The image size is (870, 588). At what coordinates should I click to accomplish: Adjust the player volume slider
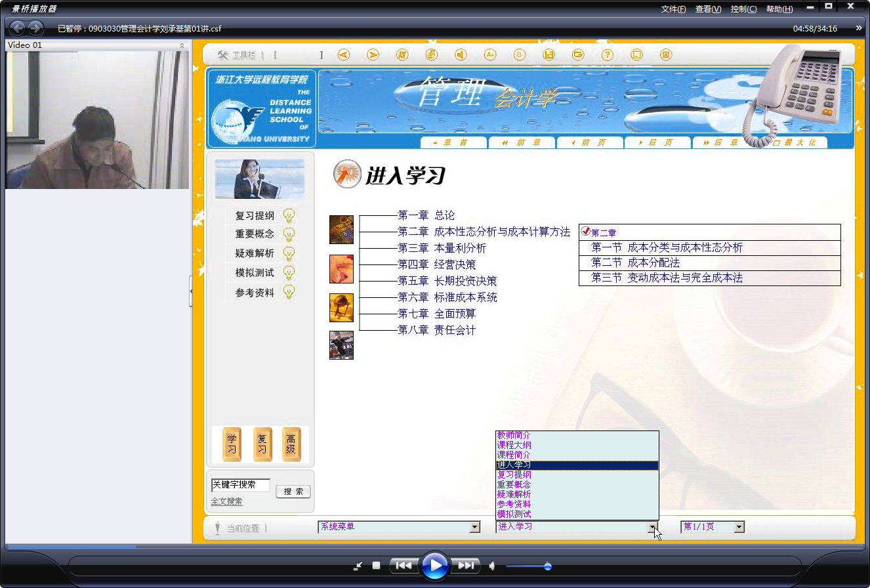tap(528, 566)
